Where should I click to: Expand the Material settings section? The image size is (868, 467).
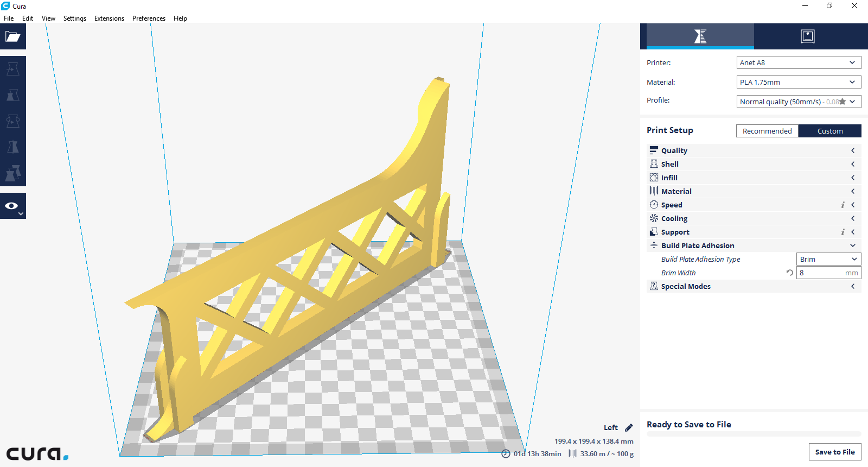pyautogui.click(x=754, y=191)
